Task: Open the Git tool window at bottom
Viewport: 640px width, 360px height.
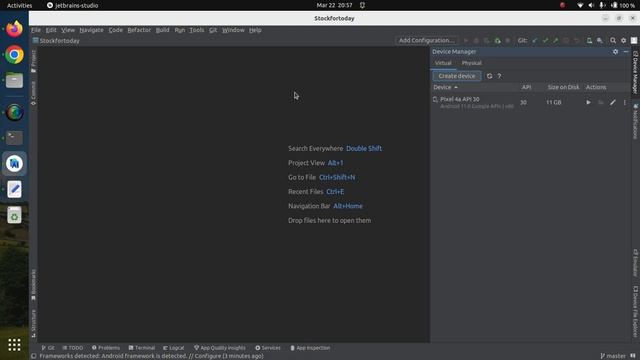Action: (48, 348)
